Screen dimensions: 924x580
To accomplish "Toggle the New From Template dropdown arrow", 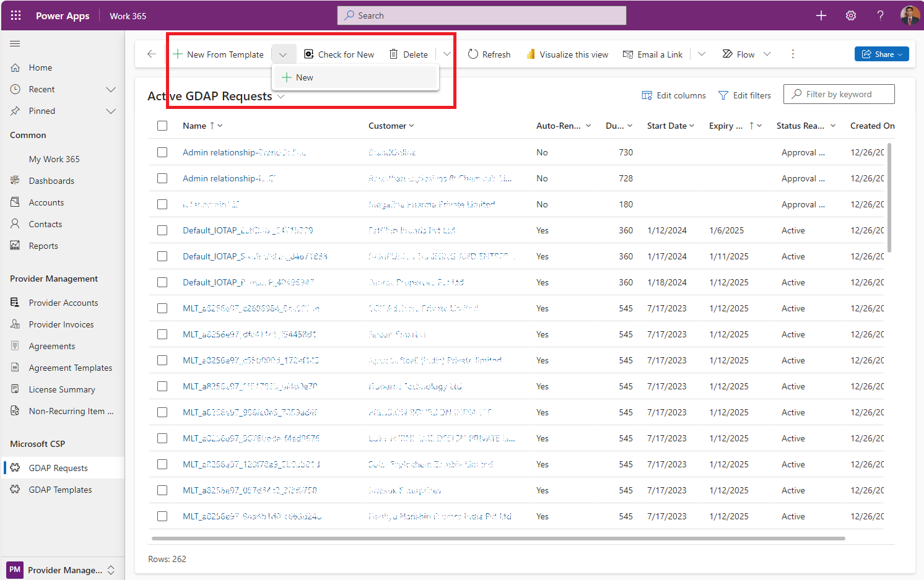I will coord(283,54).
